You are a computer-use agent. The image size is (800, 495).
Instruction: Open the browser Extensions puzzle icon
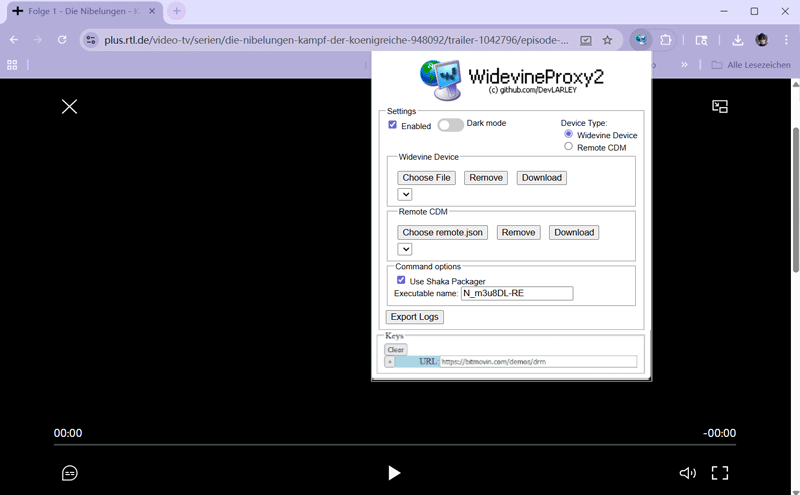[666, 40]
